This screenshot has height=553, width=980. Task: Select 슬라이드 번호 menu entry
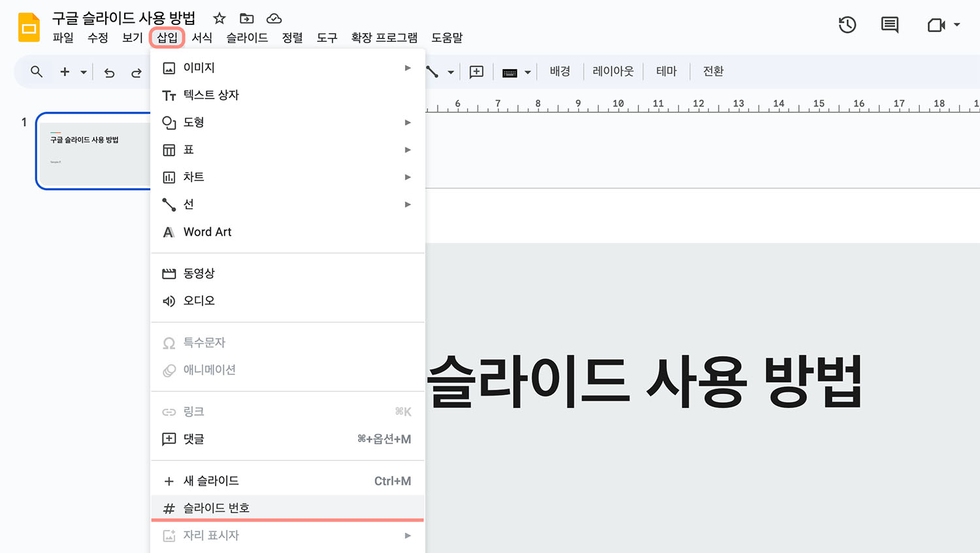point(287,508)
